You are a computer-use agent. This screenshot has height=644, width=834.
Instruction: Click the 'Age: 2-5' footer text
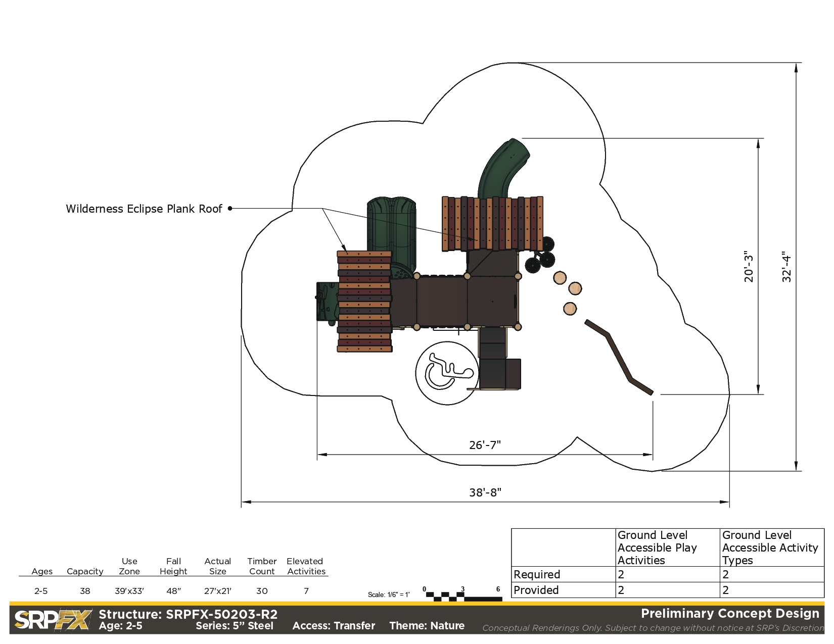tap(120, 626)
